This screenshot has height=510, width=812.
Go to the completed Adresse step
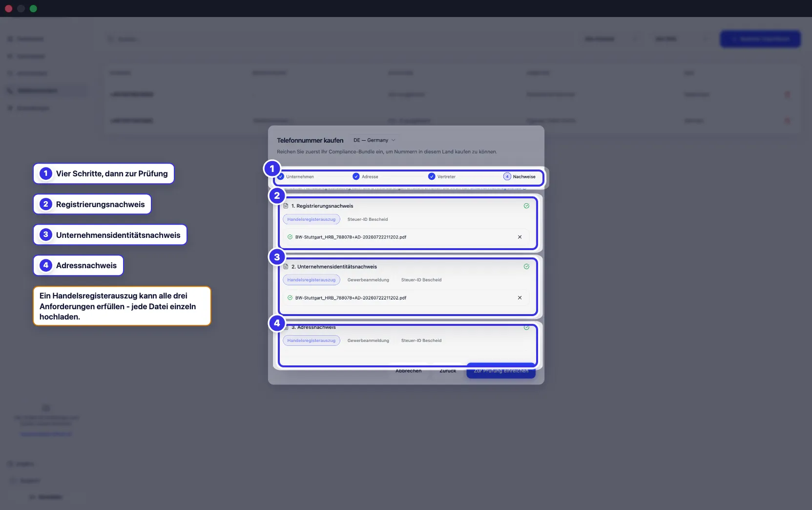366,176
